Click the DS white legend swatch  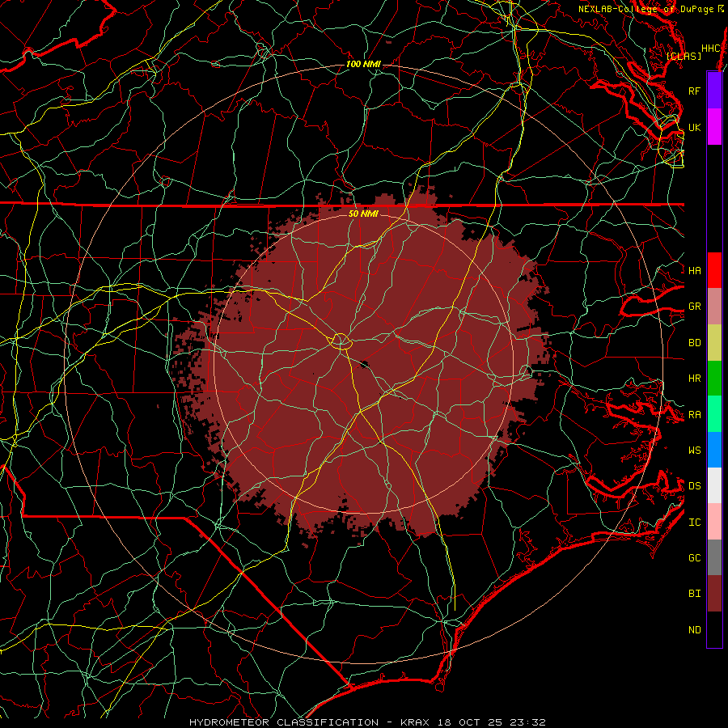pos(714,485)
